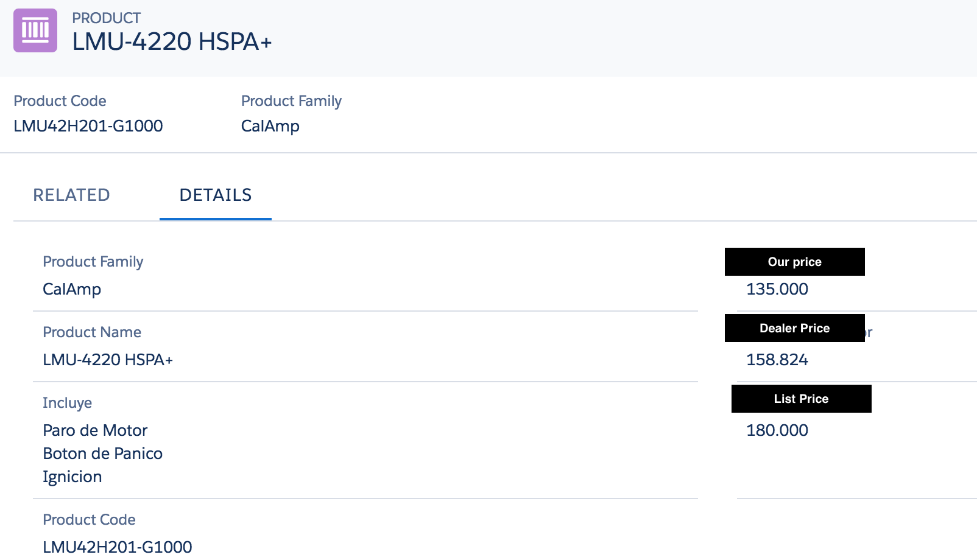Click the 158.824 price value

pos(777,360)
